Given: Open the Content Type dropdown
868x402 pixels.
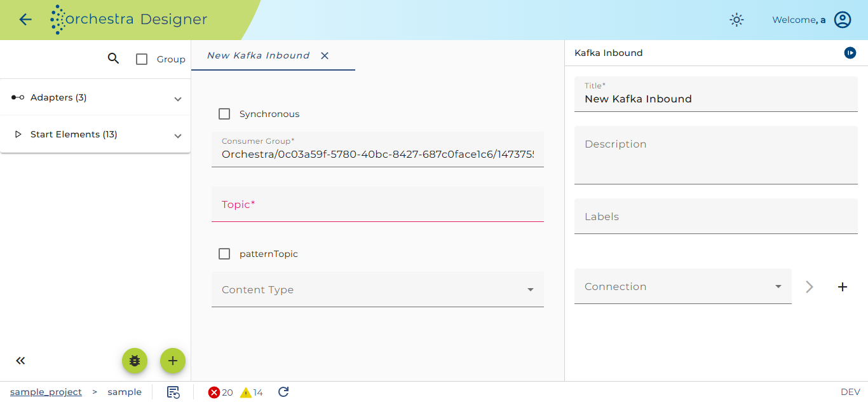Looking at the screenshot, I should pyautogui.click(x=377, y=289).
